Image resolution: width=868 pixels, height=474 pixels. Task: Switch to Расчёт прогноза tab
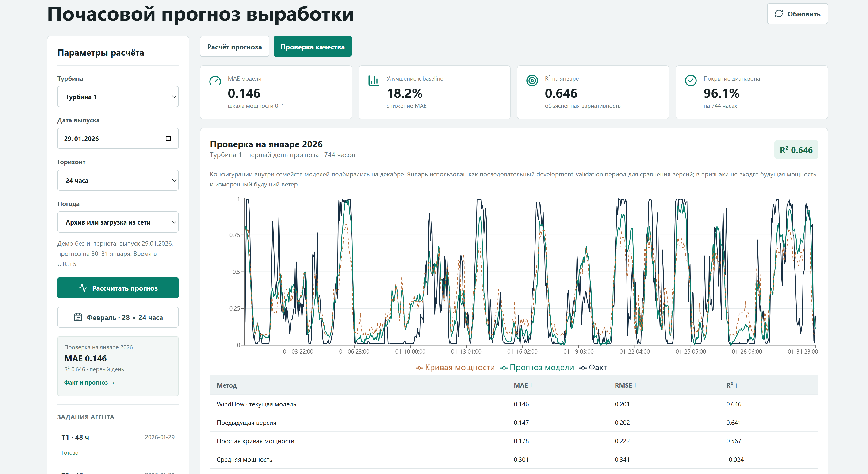[234, 47]
